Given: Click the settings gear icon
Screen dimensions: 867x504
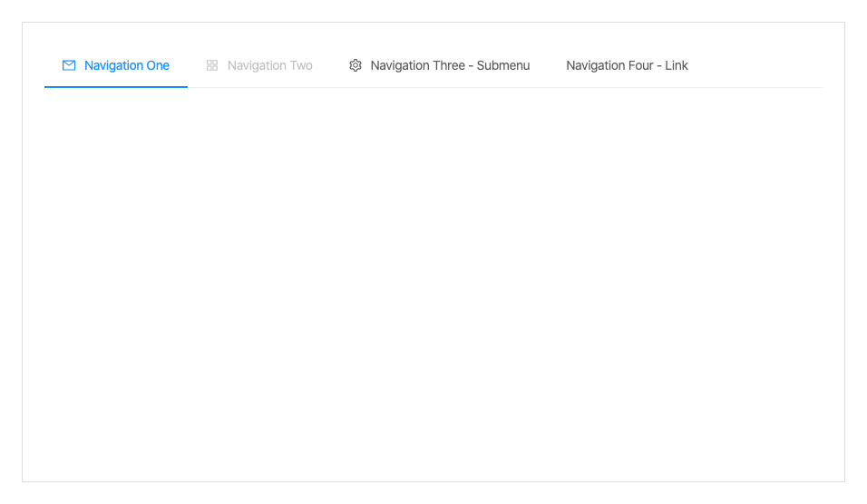Looking at the screenshot, I should point(356,65).
